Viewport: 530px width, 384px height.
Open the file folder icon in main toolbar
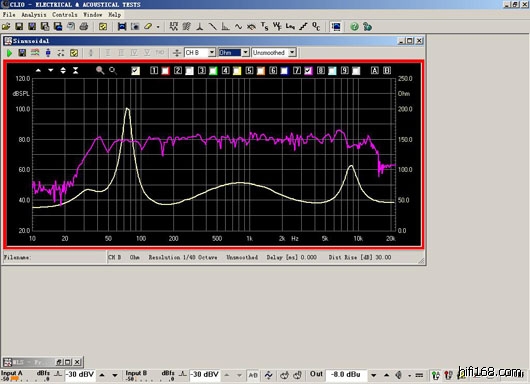[x=6, y=26]
